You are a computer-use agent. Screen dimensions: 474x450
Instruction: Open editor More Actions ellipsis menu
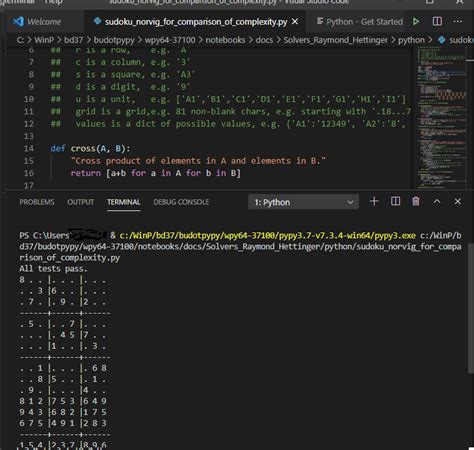pos(458,22)
